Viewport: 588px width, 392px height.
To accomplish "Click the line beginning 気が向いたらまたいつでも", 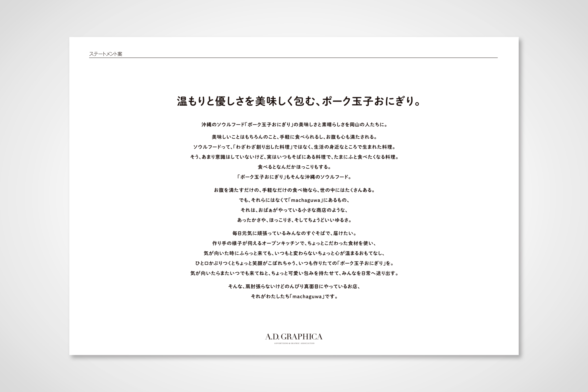I will [294, 273].
